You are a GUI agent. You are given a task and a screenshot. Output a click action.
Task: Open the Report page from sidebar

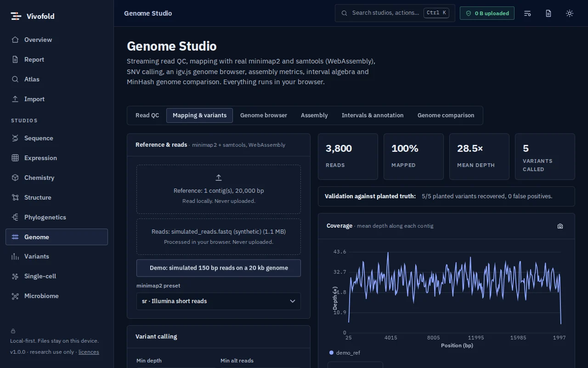pos(57,59)
